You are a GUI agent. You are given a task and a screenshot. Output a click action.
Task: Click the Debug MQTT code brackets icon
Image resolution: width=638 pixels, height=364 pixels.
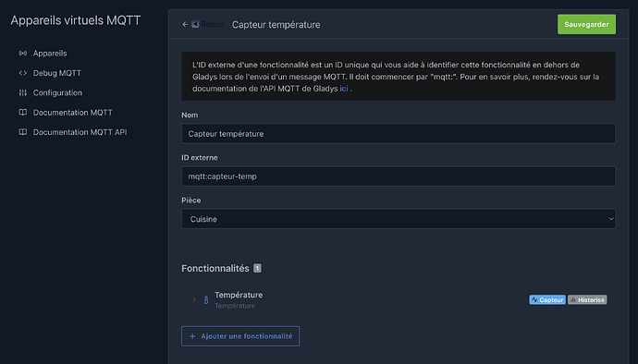coord(23,73)
